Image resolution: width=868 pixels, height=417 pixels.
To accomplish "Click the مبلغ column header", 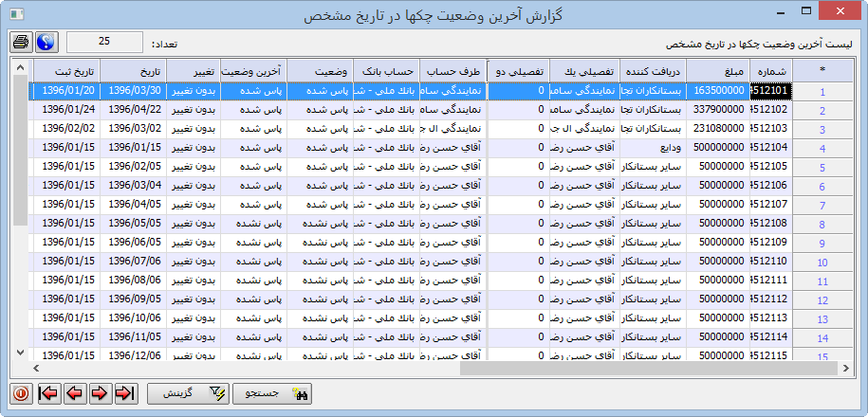I will (x=718, y=71).
